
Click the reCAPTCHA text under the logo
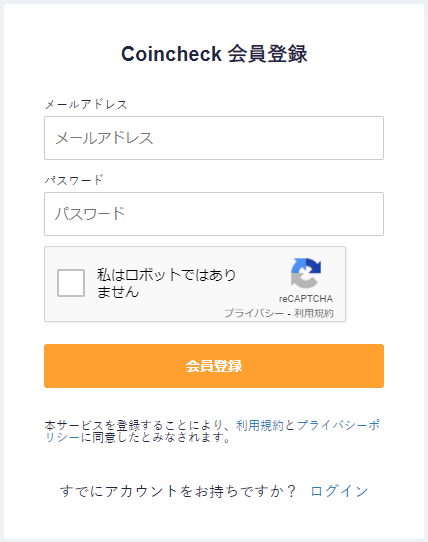click(306, 299)
